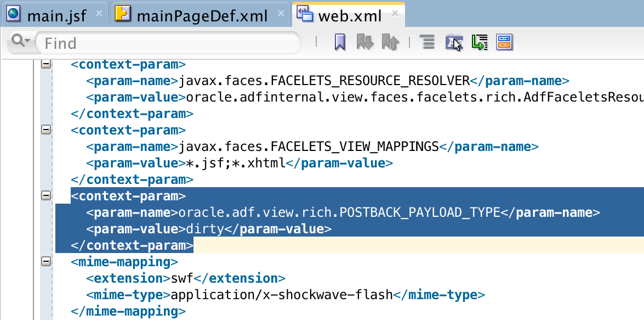
Task: Click the closing mime-mapping tag
Action: [128, 311]
